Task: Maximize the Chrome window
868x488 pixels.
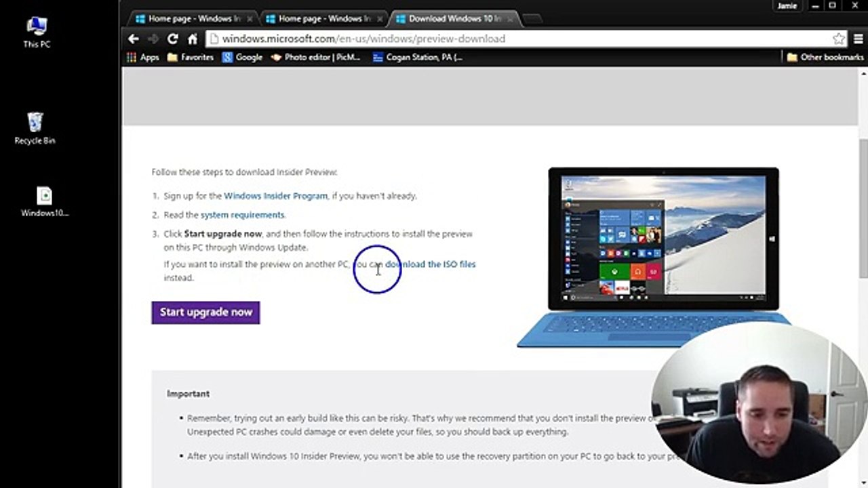Action: (x=833, y=5)
